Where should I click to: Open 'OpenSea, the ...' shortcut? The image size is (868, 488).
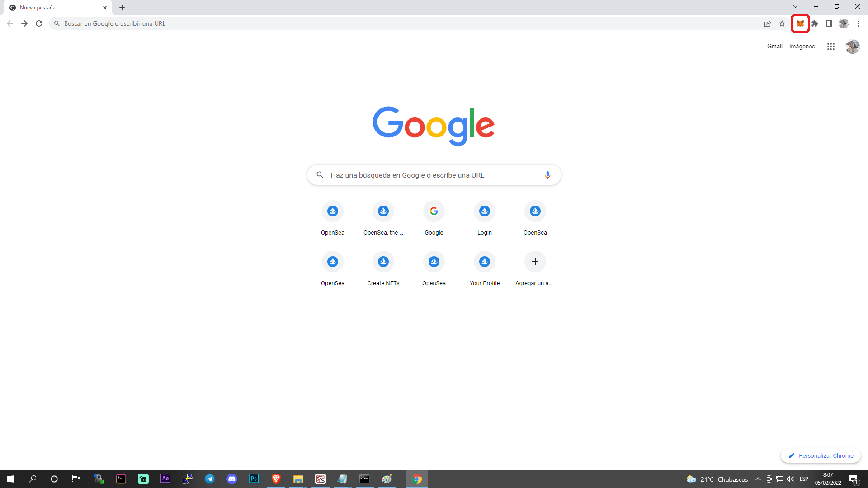(x=383, y=219)
